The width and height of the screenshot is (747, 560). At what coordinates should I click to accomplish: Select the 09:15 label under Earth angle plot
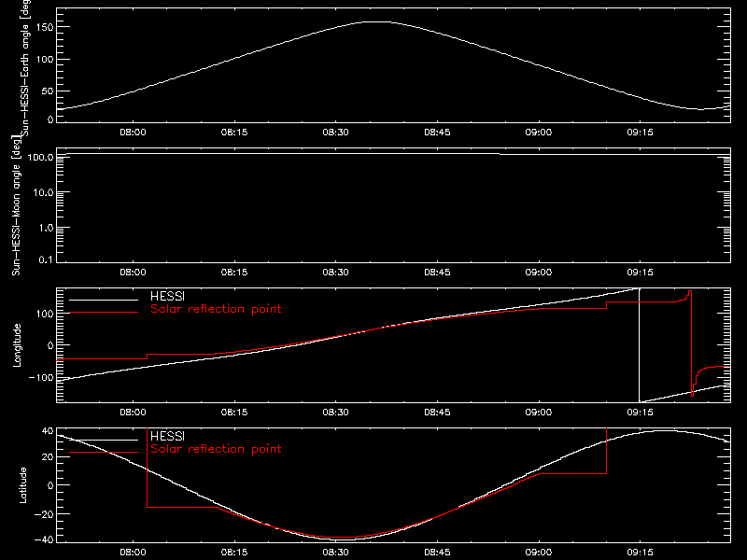point(641,132)
